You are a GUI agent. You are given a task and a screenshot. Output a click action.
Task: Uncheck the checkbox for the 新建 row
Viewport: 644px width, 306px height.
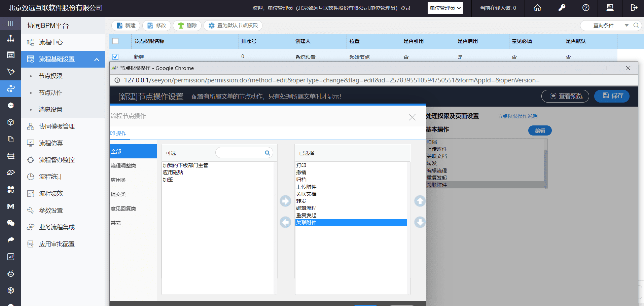[x=115, y=57]
